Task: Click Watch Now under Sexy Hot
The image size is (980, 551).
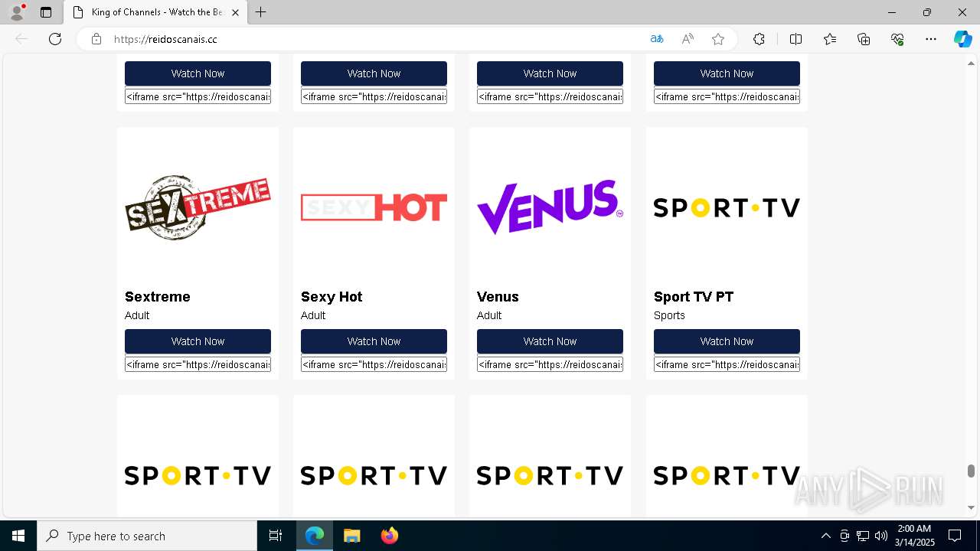Action: pos(374,341)
